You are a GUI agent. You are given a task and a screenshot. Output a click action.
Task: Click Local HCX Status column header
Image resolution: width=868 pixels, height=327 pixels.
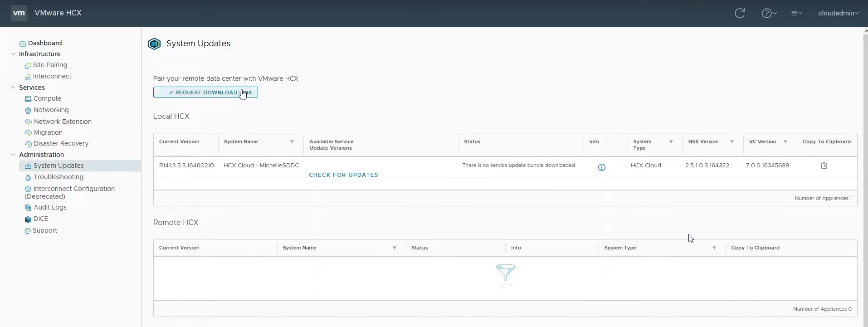[x=472, y=142]
